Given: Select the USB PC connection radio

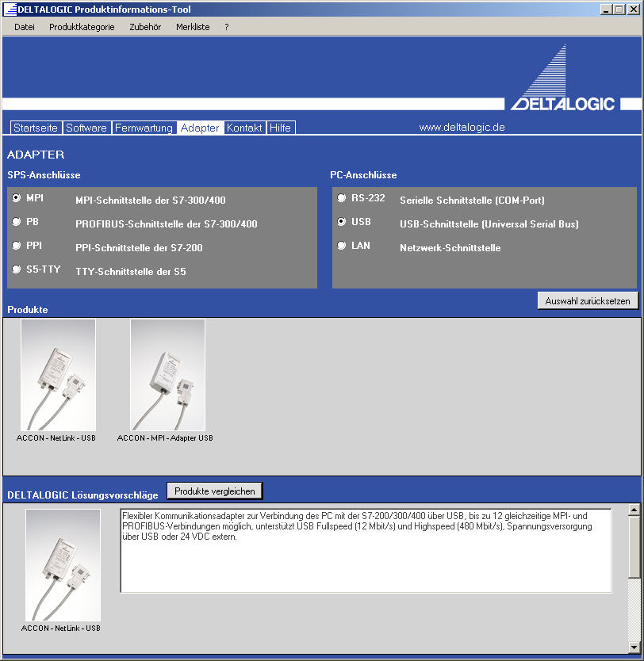Looking at the screenshot, I should coord(342,221).
